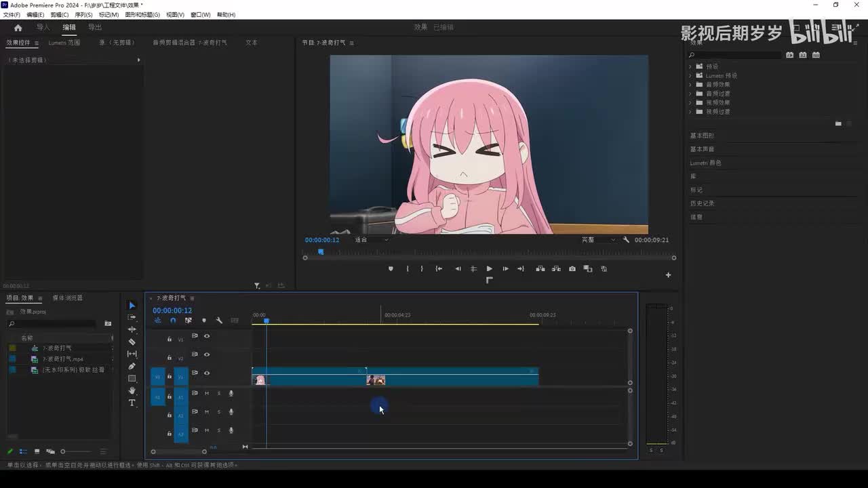Select the Pen tool

coord(132,366)
